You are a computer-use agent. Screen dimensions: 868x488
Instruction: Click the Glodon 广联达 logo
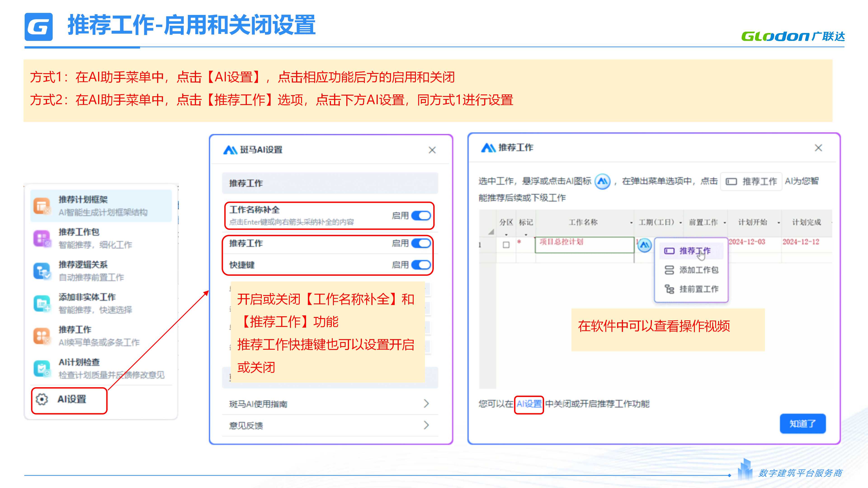click(793, 36)
